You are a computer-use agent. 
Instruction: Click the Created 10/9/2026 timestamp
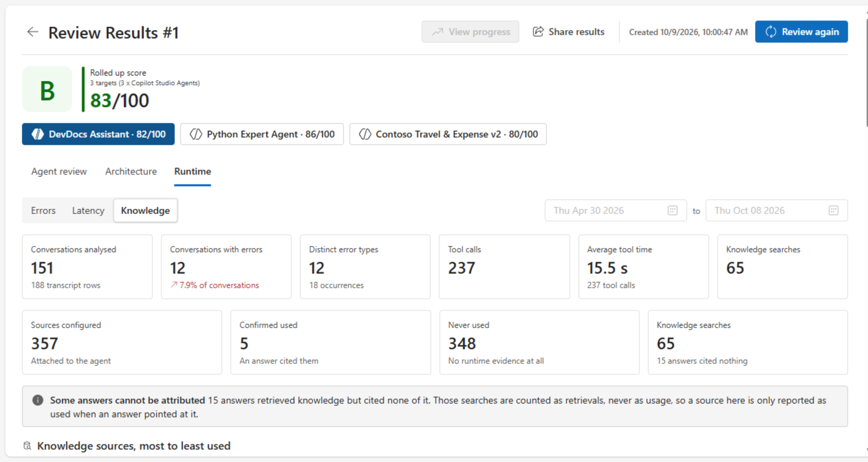coord(688,32)
